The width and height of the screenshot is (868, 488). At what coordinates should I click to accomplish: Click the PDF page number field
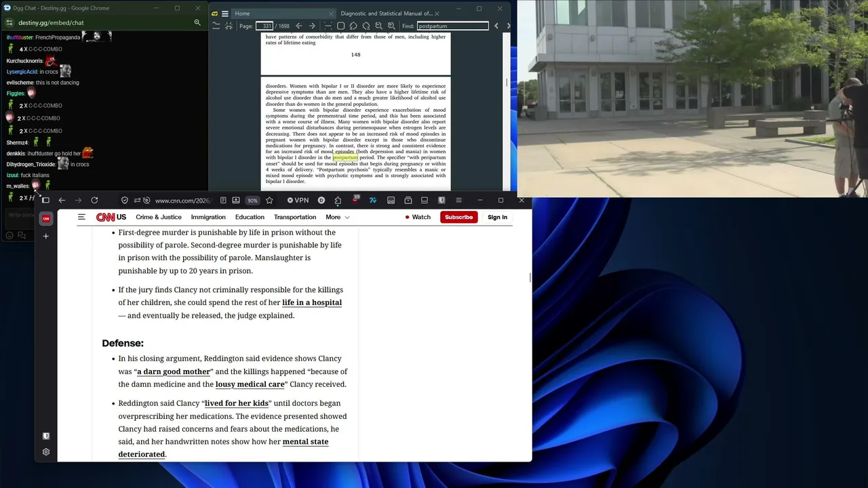(264, 26)
